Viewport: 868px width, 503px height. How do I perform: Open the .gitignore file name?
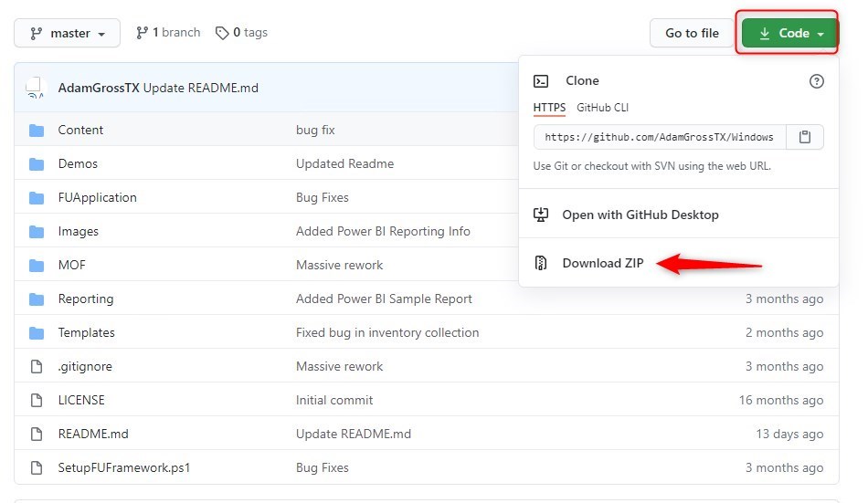pyautogui.click(x=85, y=366)
